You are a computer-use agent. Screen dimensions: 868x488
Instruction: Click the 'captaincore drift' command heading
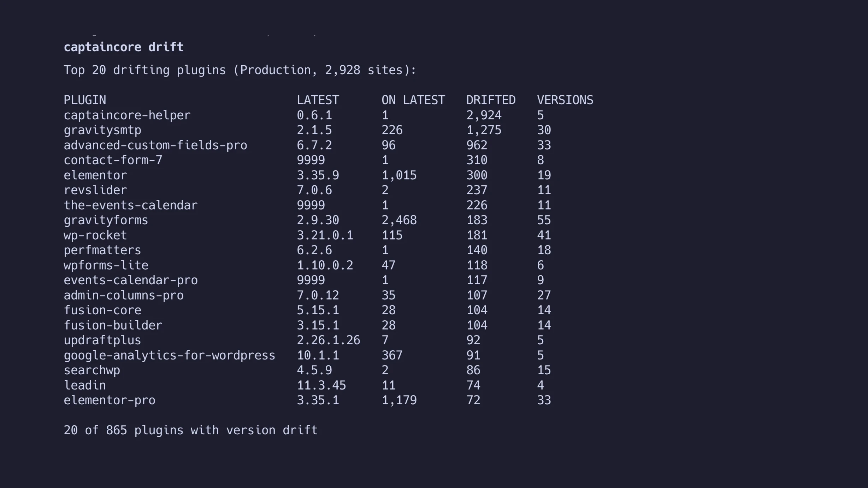click(x=123, y=47)
